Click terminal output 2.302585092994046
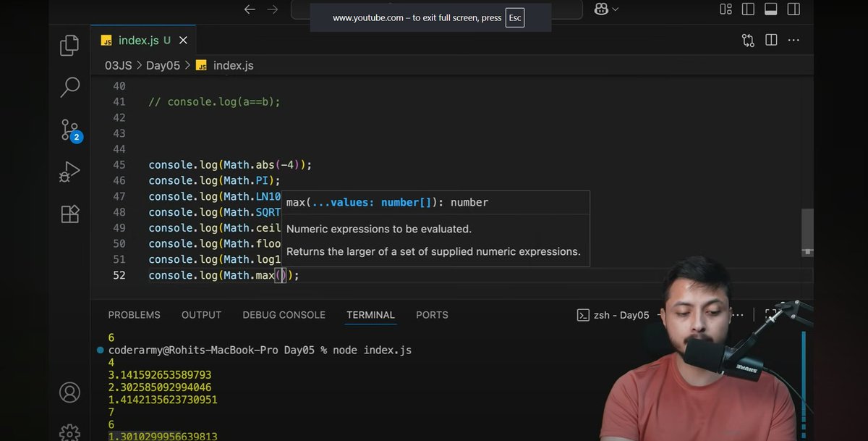868x441 pixels. pos(159,387)
